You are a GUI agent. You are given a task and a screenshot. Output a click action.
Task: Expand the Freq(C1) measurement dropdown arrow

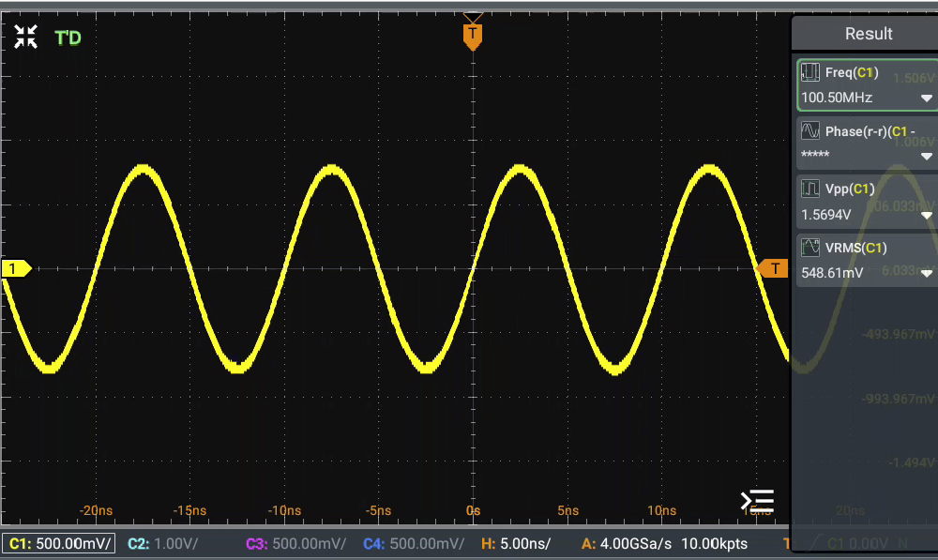[x=926, y=98]
